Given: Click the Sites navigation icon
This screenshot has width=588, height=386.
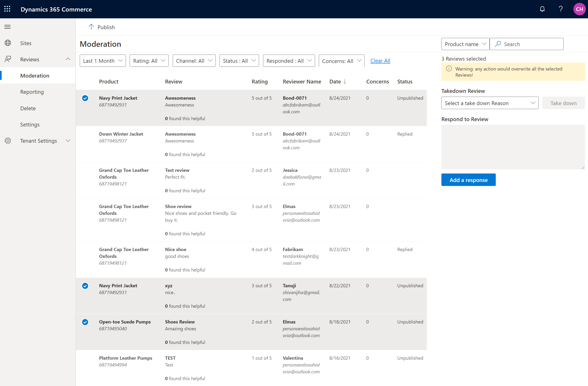Looking at the screenshot, I should [x=8, y=43].
